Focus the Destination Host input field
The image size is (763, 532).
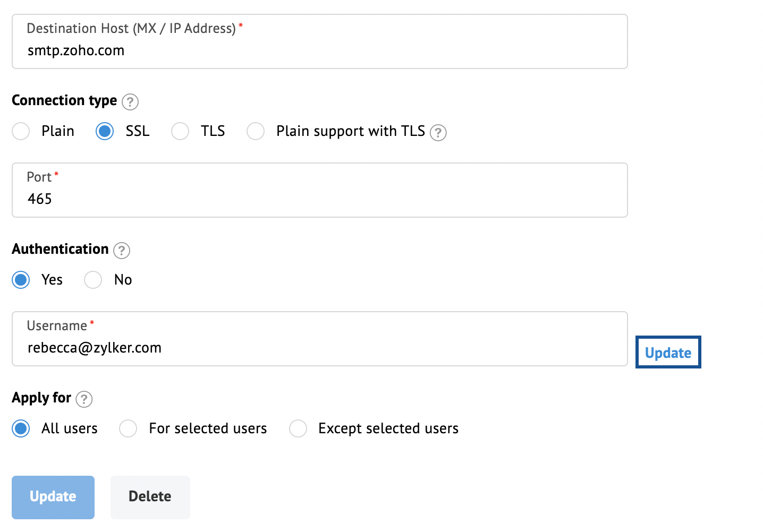pyautogui.click(x=320, y=41)
